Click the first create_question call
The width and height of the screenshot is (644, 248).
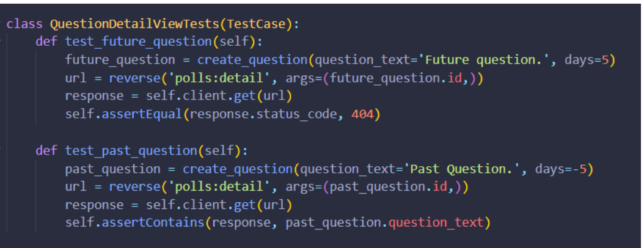[x=252, y=60]
